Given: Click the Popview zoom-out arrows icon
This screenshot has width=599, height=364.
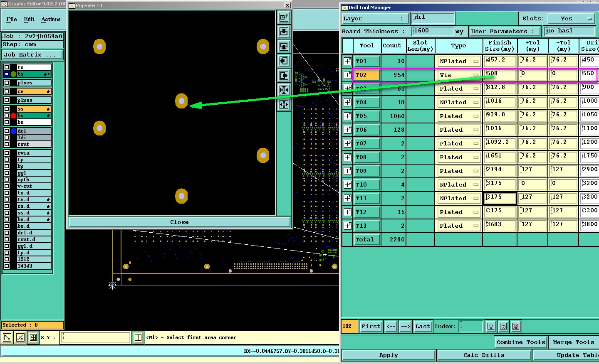Looking at the screenshot, I should click(284, 104).
